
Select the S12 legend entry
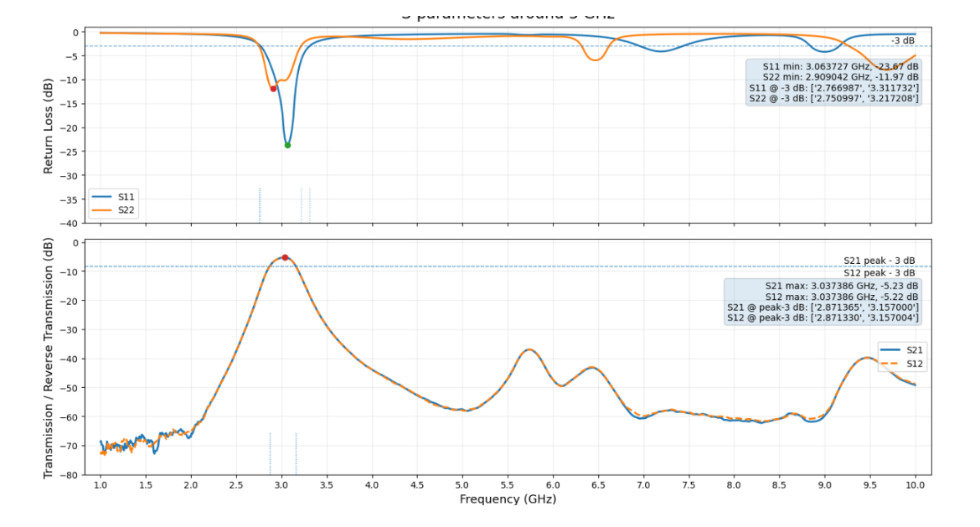(902, 364)
